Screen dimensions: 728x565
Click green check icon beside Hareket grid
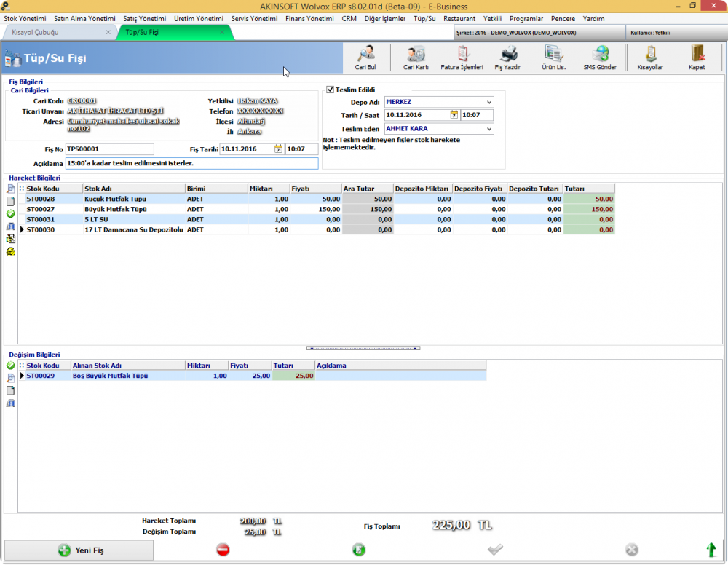pyautogui.click(x=11, y=213)
